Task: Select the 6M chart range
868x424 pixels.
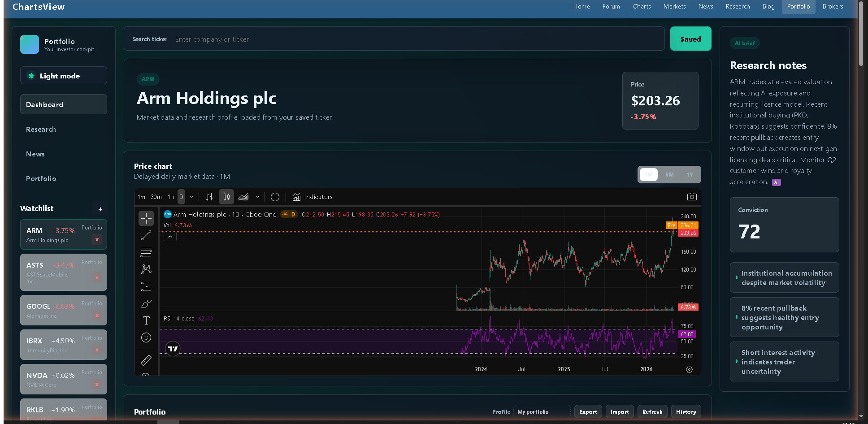Action: click(x=669, y=175)
